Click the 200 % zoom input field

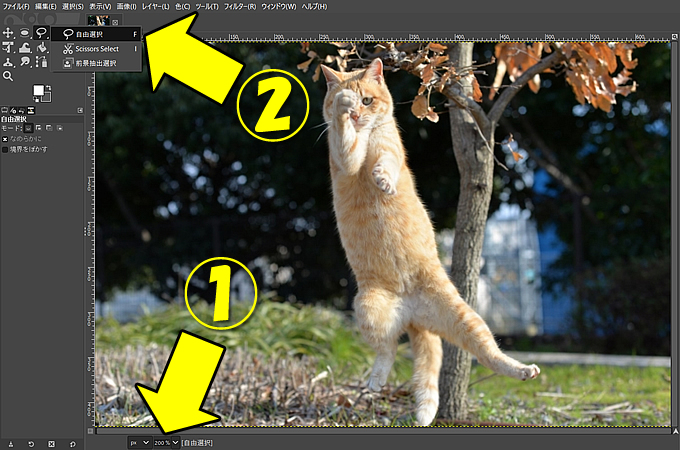162,443
